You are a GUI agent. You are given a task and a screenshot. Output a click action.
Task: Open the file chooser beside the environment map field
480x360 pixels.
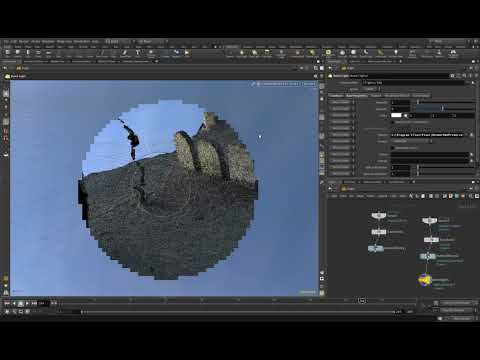click(471, 135)
